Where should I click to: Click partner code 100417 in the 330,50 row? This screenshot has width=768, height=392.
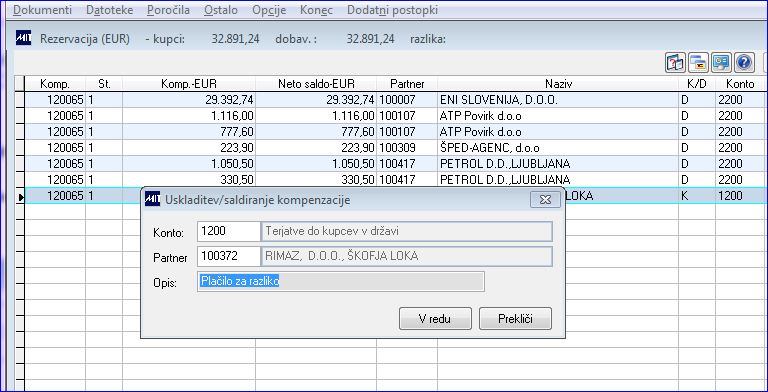pos(407,179)
